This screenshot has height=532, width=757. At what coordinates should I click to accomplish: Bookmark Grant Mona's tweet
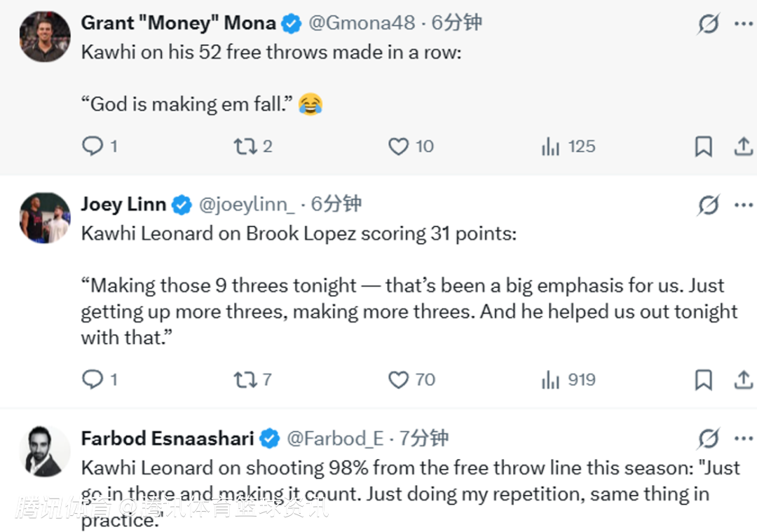(703, 146)
